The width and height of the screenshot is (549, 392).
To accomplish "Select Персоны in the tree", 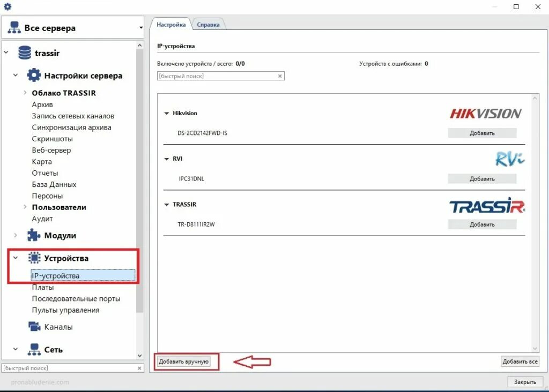I will pos(47,196).
